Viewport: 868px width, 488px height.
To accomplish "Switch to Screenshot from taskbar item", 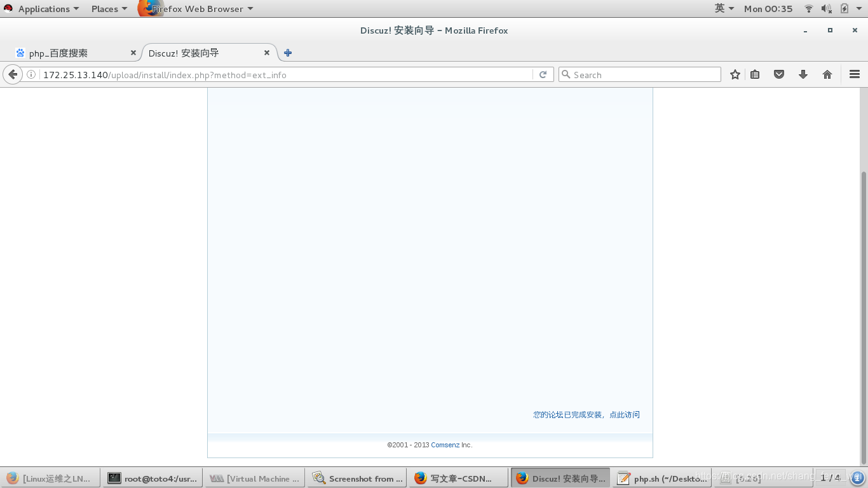I will pyautogui.click(x=357, y=478).
